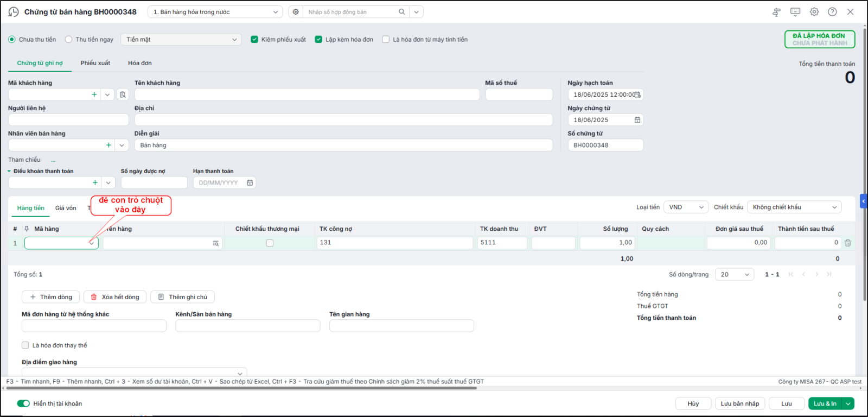This screenshot has height=417, width=868.
Task: Click Đã lập hóa đơn status badge
Action: (x=820, y=39)
